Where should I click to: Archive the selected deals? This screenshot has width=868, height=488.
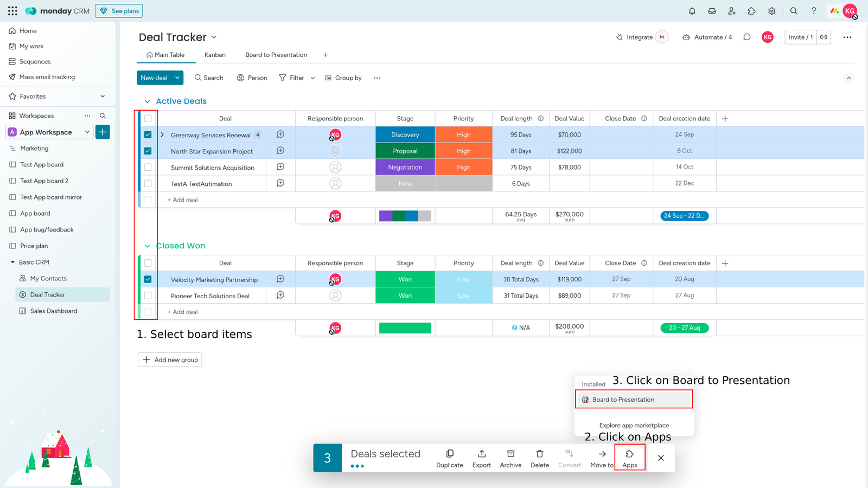pos(510,458)
